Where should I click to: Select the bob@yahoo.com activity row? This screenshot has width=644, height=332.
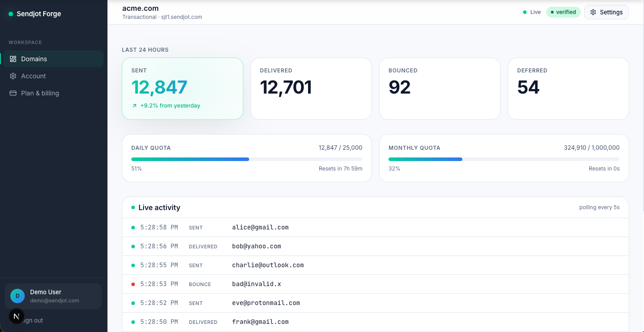(x=376, y=247)
